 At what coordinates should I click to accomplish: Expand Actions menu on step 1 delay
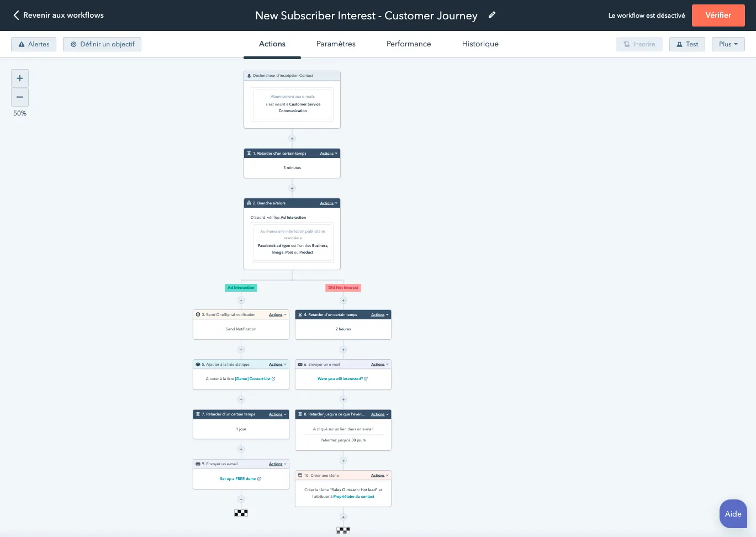point(329,154)
